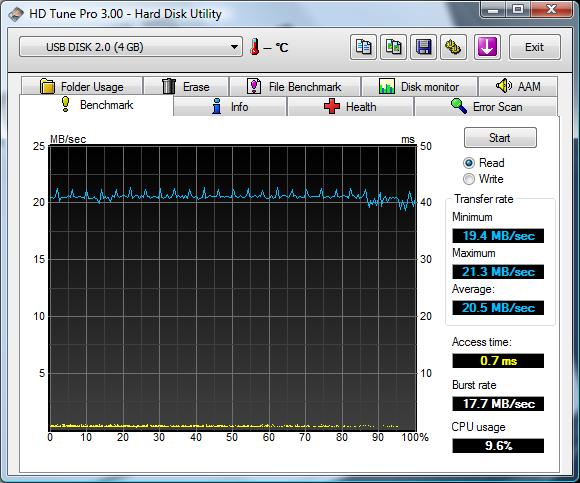Click the Erase tab with trash bin

tap(186, 87)
